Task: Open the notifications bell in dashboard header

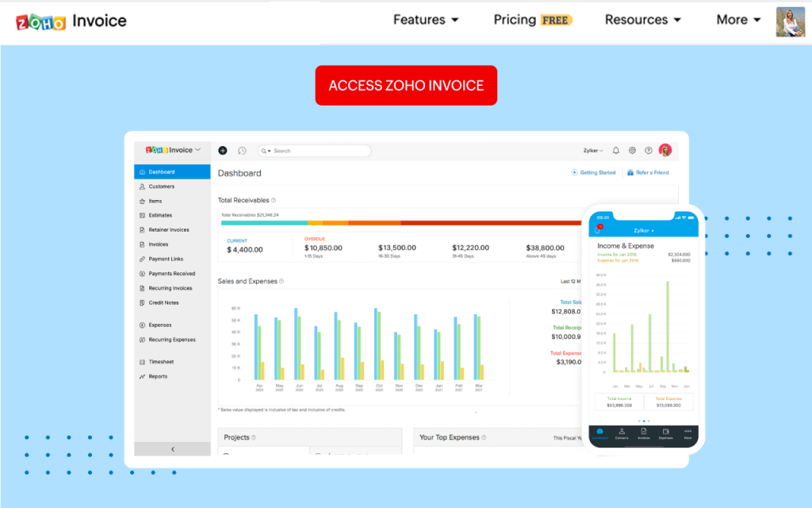Action: click(x=616, y=150)
